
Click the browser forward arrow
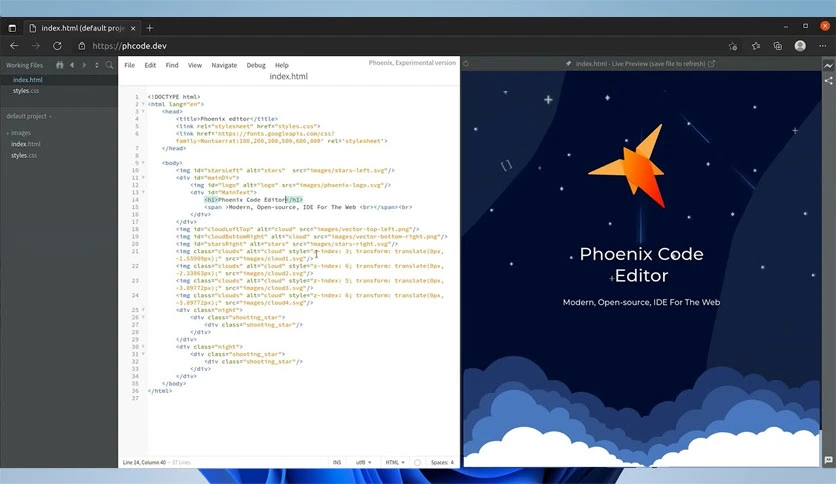click(x=36, y=46)
